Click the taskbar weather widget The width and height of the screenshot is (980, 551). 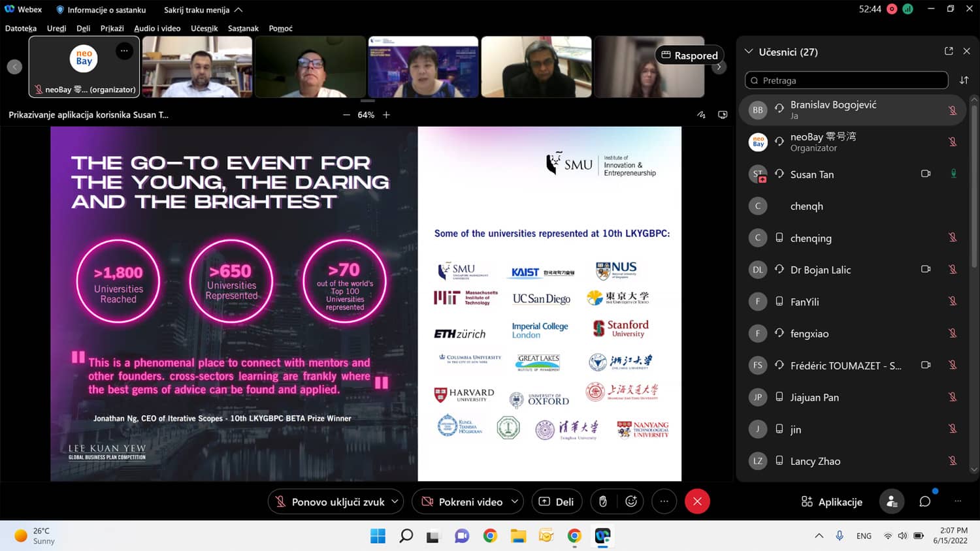click(35, 536)
